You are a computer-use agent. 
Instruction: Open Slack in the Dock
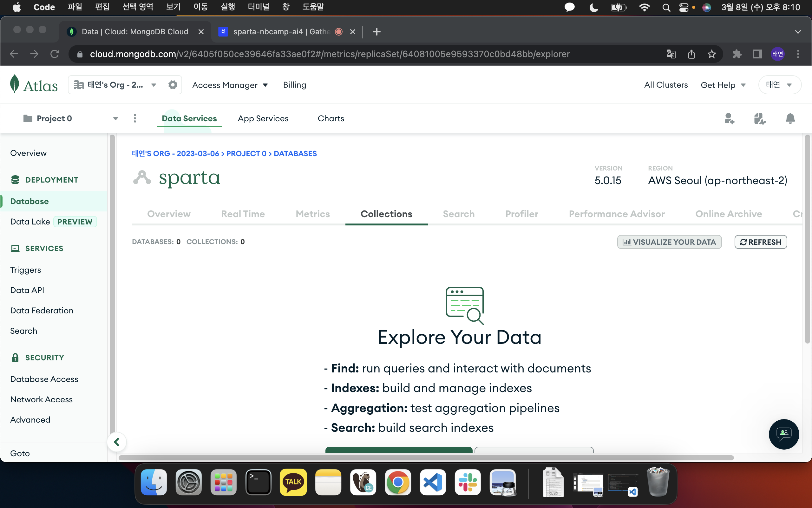(468, 483)
